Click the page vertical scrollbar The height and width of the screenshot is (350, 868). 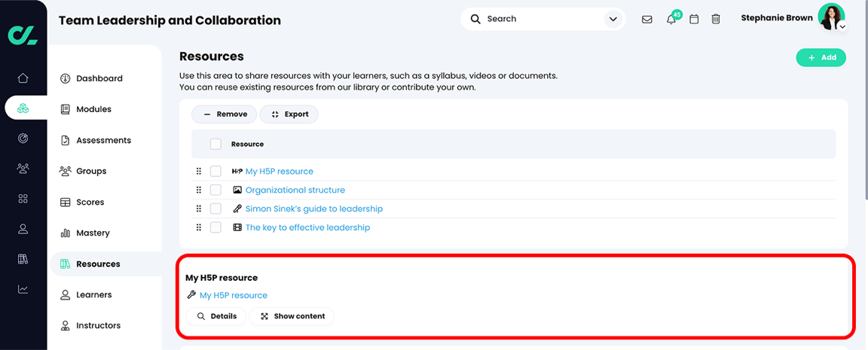pyautogui.click(x=865, y=99)
